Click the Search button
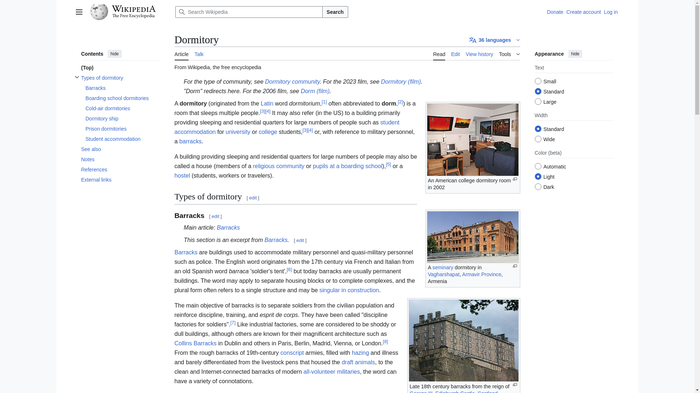 pyautogui.click(x=335, y=12)
